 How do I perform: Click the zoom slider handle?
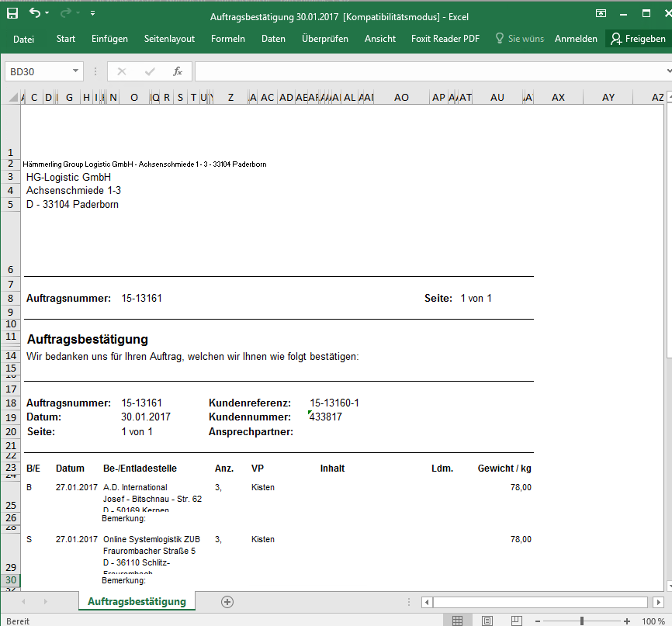582,621
